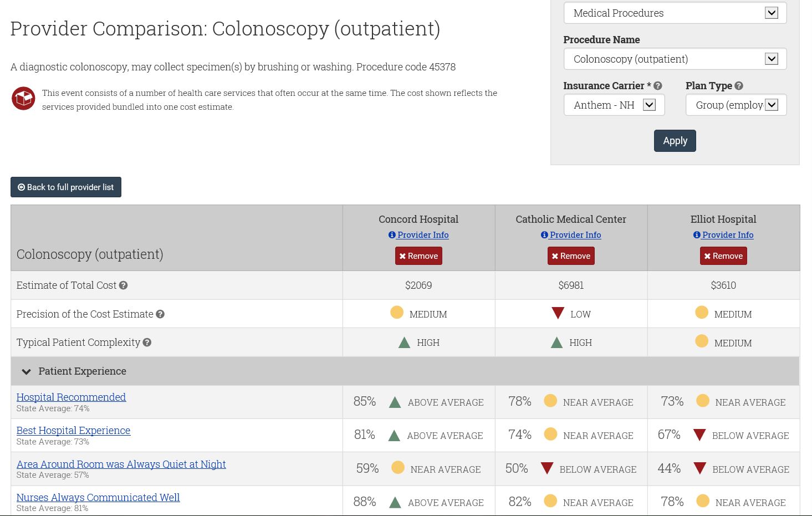Click help icon beside Plan Type label
Image resolution: width=812 pixels, height=516 pixels.
coord(739,86)
